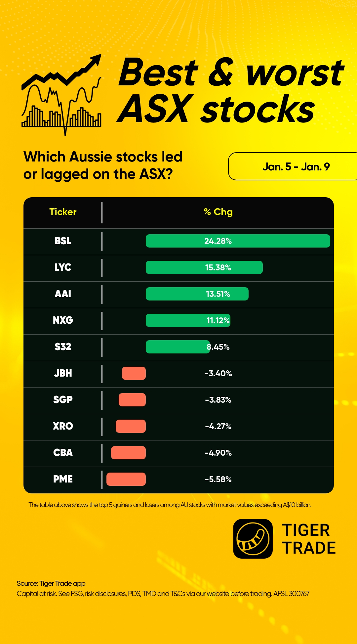Click the red bar in the PME row
Screen dimensions: 357x644
coord(126,479)
